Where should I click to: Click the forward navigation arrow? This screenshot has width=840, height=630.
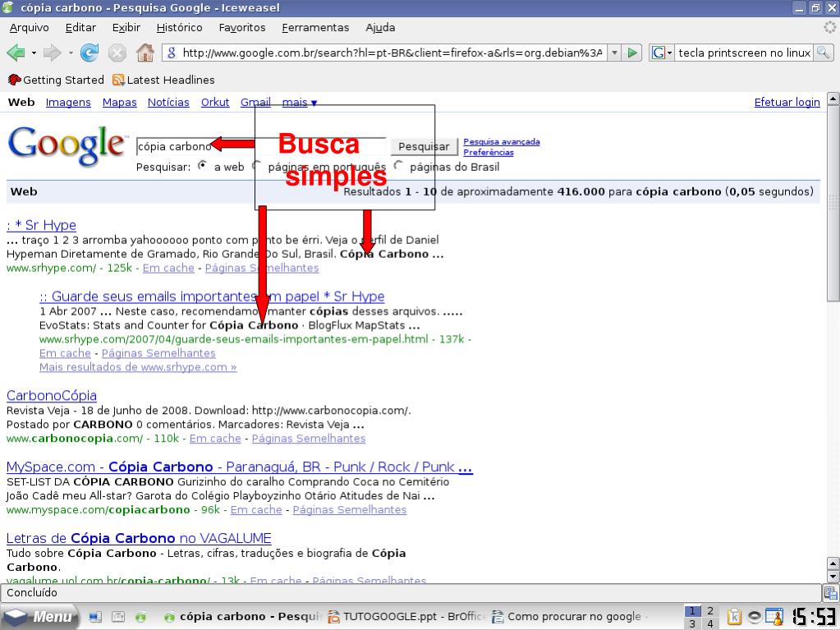52,53
